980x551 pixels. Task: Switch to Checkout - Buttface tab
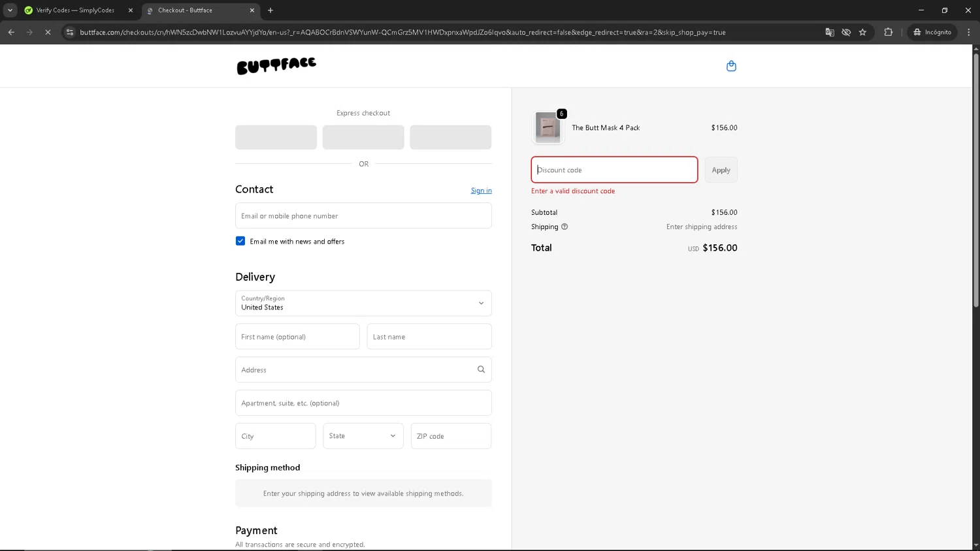coord(199,10)
